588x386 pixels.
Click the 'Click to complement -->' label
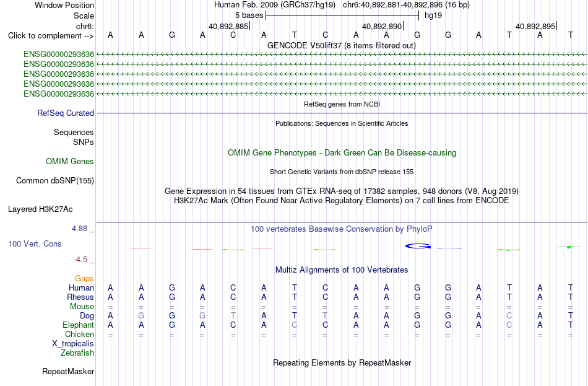tap(51, 36)
